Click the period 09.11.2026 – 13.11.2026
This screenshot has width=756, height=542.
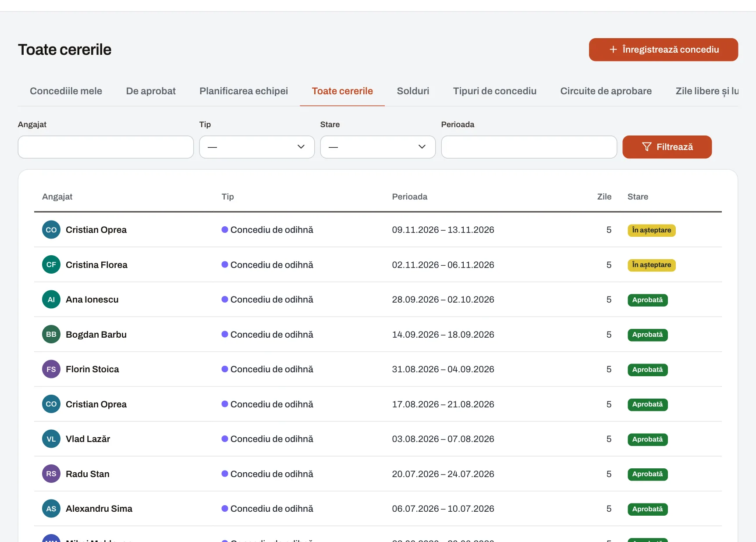(x=443, y=230)
